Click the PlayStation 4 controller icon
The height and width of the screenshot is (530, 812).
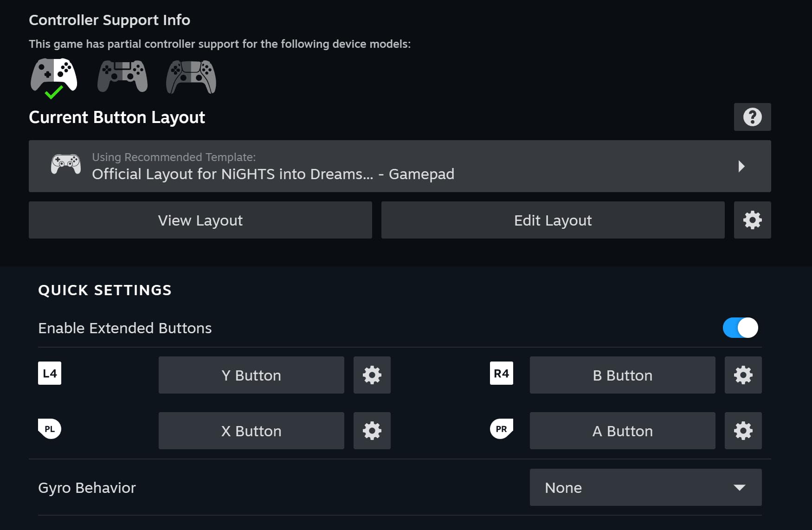point(122,76)
